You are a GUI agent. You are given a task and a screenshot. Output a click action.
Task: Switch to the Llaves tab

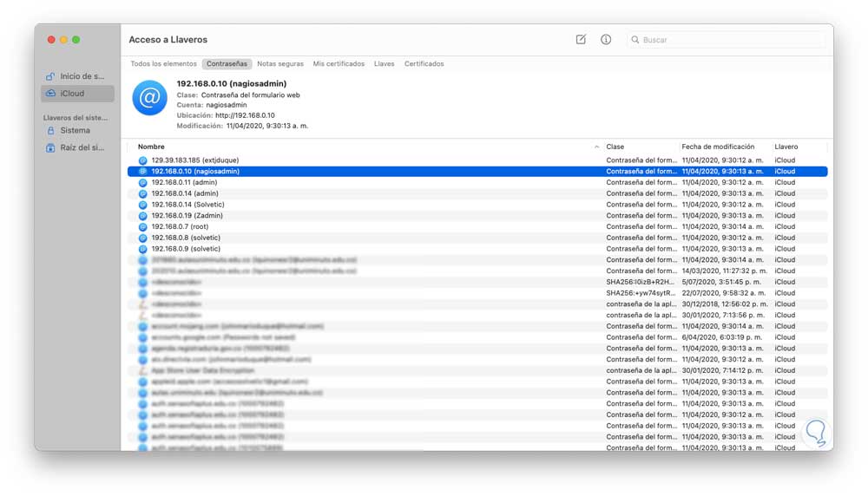(x=385, y=63)
